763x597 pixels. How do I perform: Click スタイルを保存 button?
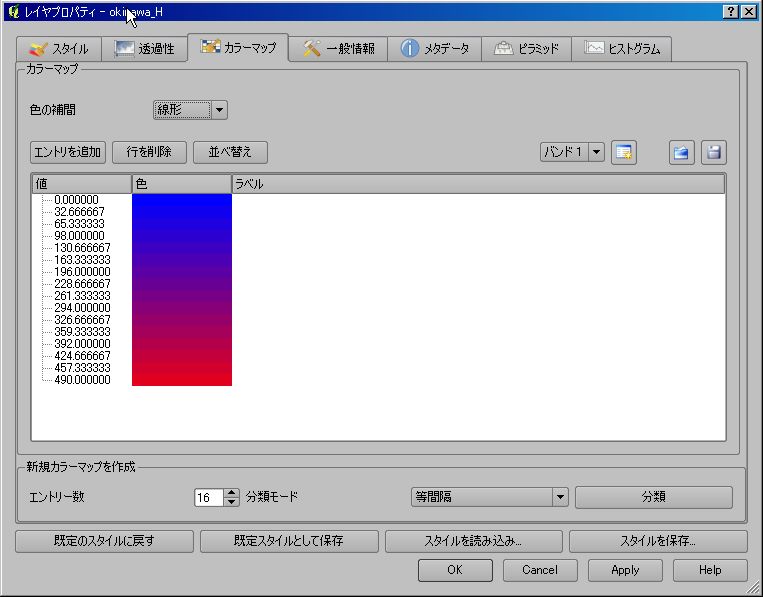click(658, 541)
